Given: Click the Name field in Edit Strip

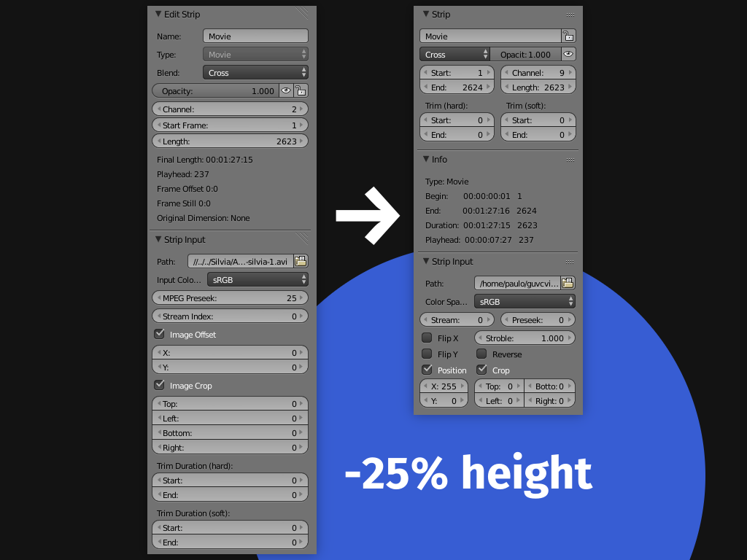Looking at the screenshot, I should click(x=255, y=36).
